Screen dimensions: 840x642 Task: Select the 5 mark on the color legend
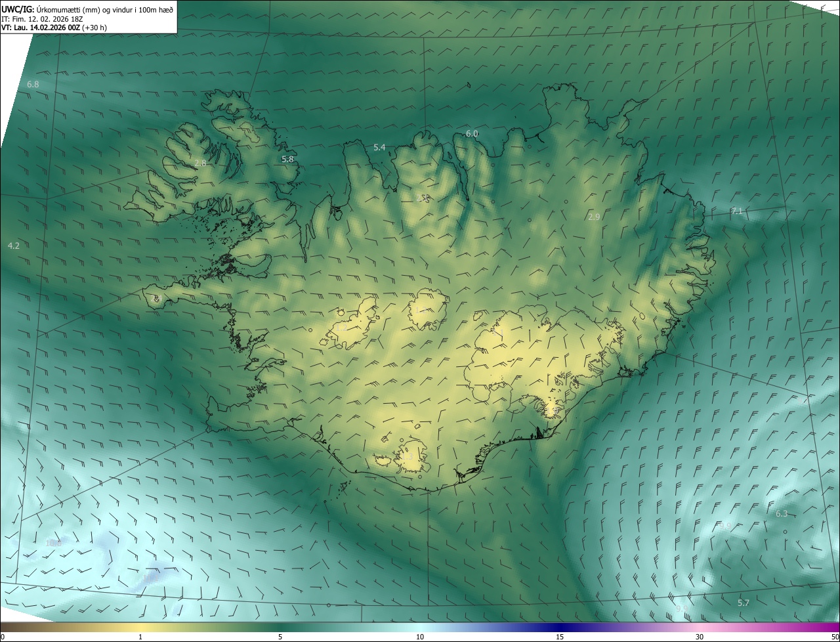pos(280,637)
